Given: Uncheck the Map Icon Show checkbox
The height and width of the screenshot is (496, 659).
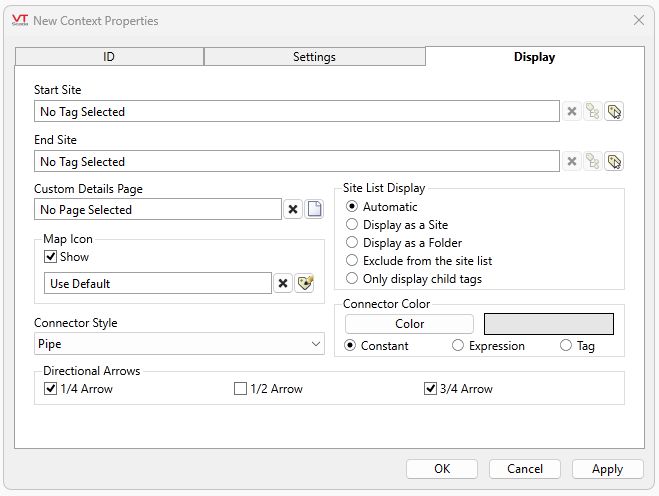Looking at the screenshot, I should pyautogui.click(x=50, y=256).
